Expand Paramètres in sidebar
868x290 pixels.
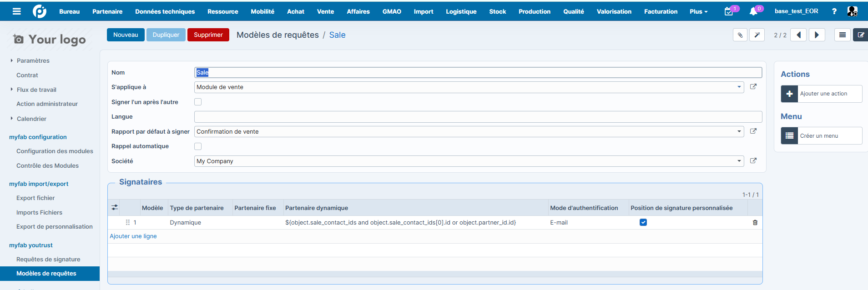pyautogui.click(x=33, y=60)
